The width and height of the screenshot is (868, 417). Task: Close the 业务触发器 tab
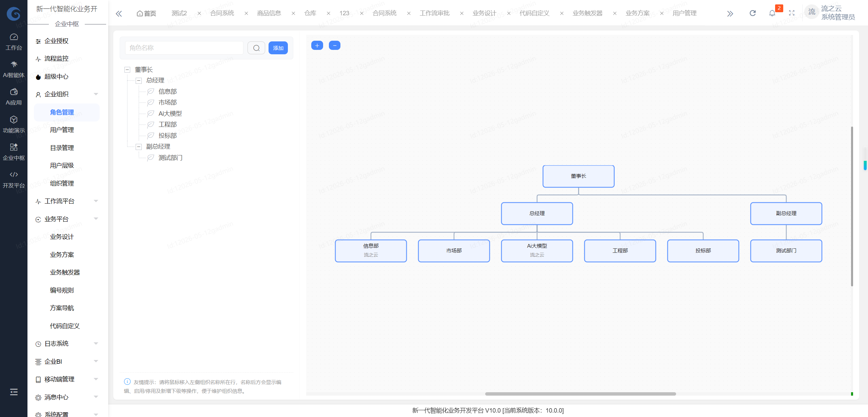click(x=615, y=14)
